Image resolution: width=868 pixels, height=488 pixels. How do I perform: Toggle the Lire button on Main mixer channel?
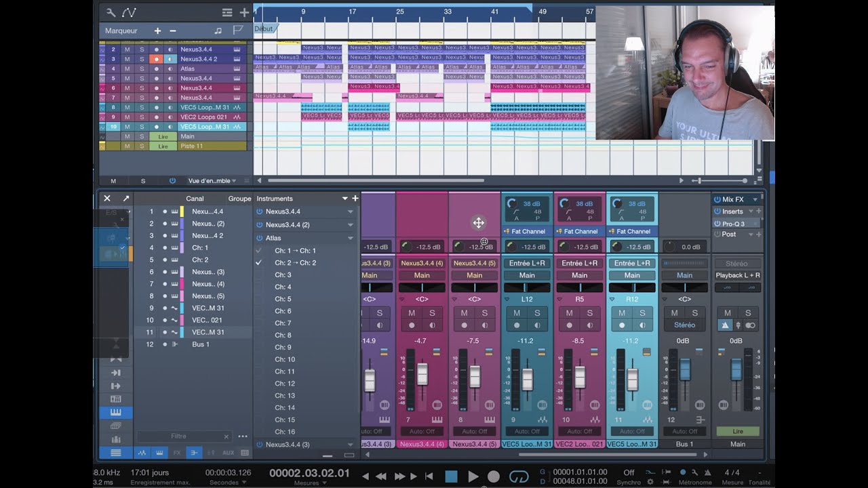[x=737, y=431]
